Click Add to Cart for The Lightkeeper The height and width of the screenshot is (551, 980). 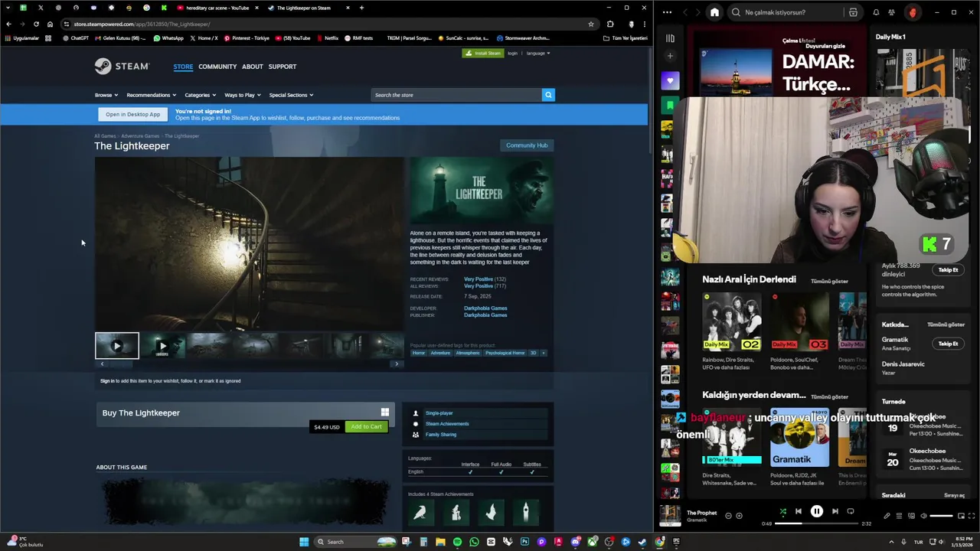click(366, 426)
